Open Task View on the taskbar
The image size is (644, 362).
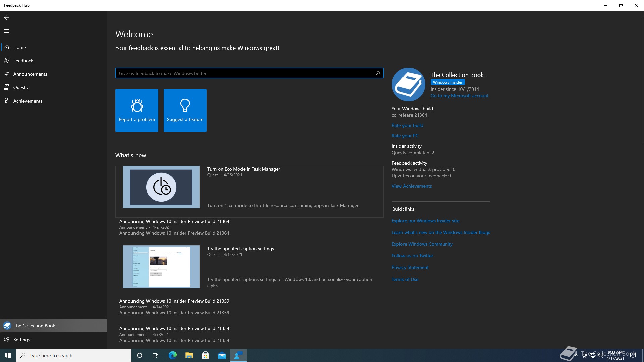coord(156,355)
